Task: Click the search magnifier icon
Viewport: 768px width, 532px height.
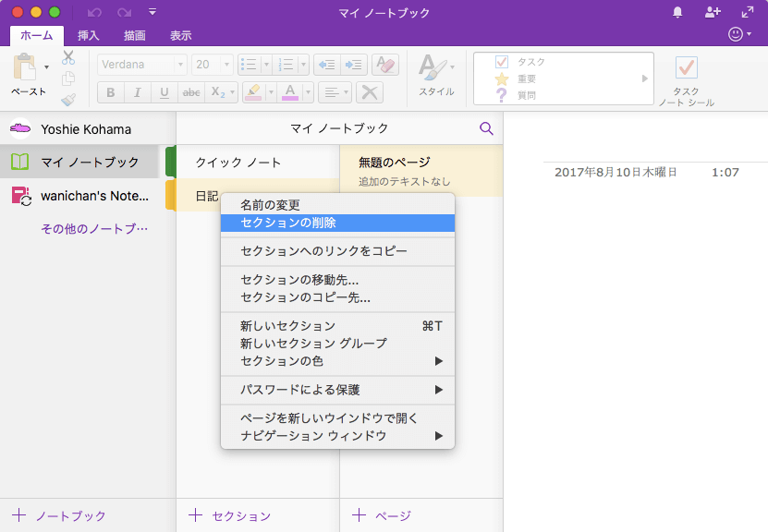Action: click(x=486, y=128)
